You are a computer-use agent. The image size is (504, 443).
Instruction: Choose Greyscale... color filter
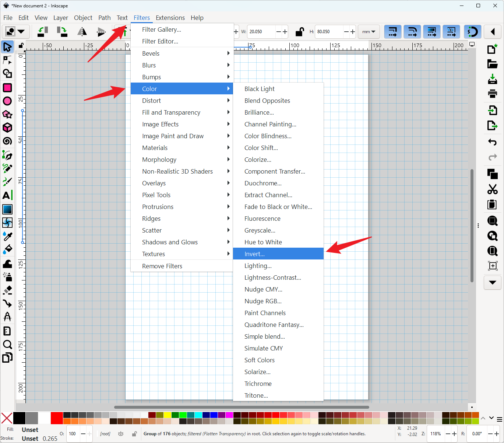click(278, 230)
